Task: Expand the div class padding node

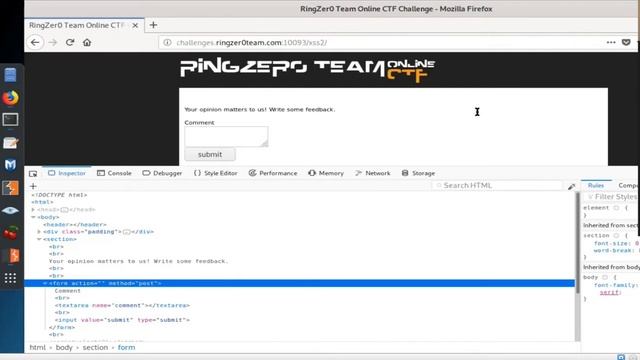Action: [x=39, y=231]
